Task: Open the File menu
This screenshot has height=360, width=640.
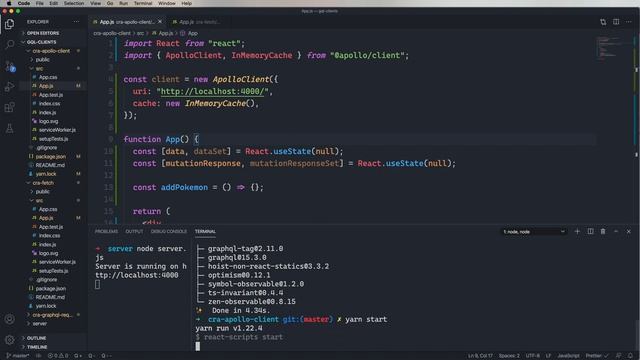Action: [x=40, y=3]
